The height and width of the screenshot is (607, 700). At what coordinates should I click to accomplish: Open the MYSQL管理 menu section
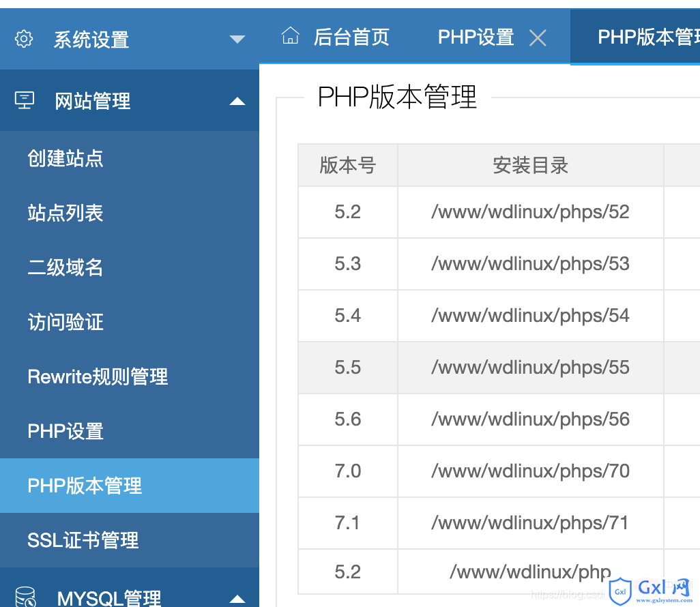130,587
